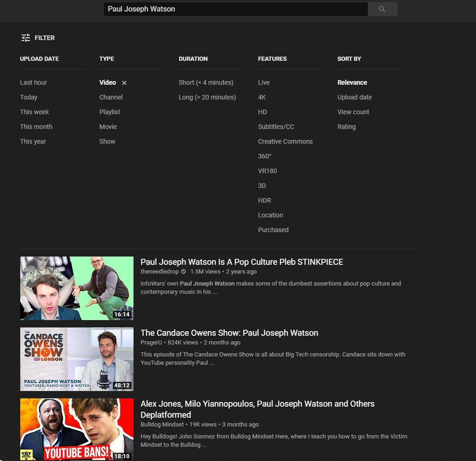Select Playlist type filter

[x=110, y=112]
